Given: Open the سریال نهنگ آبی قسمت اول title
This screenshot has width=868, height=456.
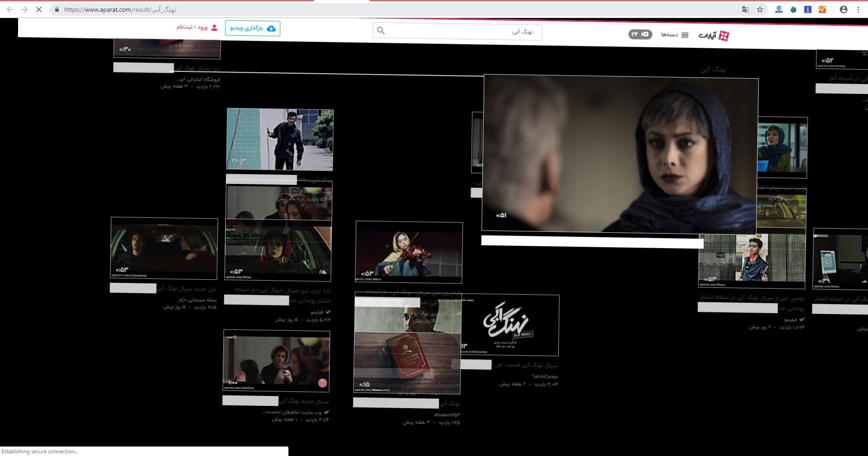Looking at the screenshot, I should click(x=526, y=365).
